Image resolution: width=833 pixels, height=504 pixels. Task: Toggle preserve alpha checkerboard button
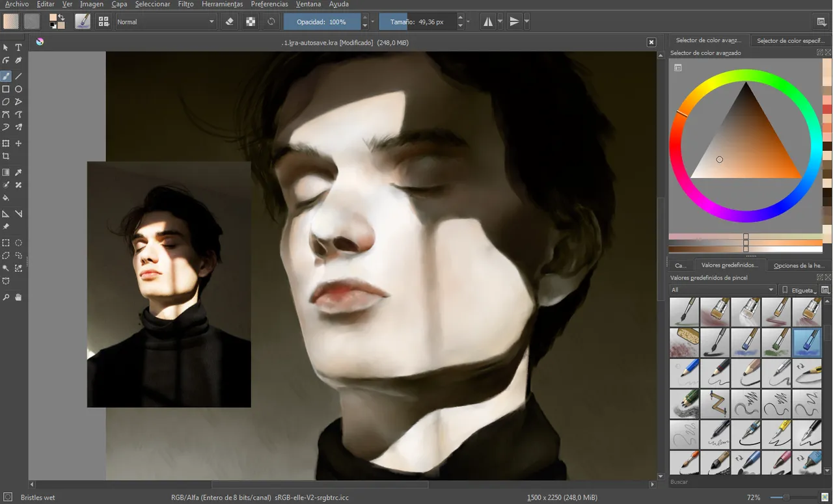(x=251, y=21)
